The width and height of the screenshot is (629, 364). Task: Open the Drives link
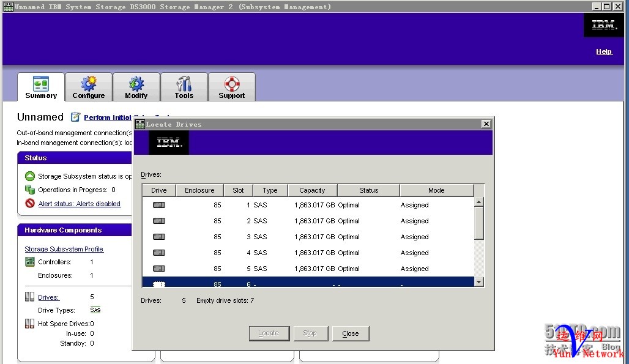48,297
